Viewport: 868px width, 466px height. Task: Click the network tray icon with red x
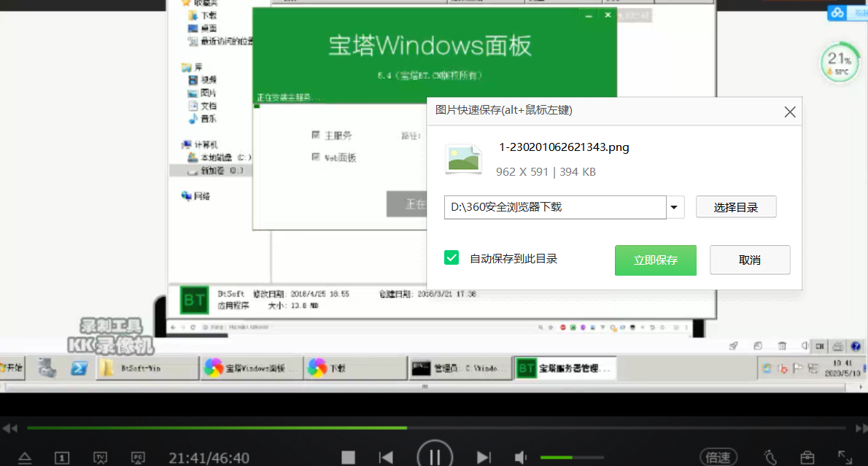[782, 368]
